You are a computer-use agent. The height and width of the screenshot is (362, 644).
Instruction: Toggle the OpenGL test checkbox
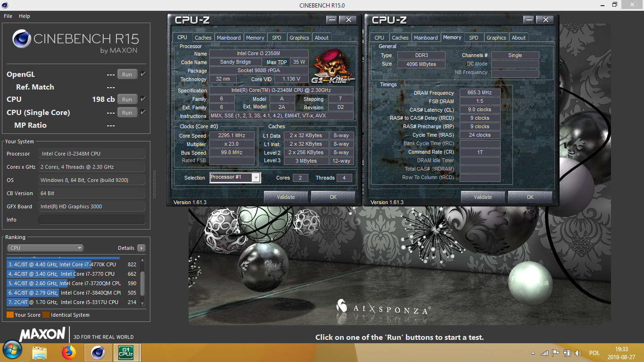[143, 74]
